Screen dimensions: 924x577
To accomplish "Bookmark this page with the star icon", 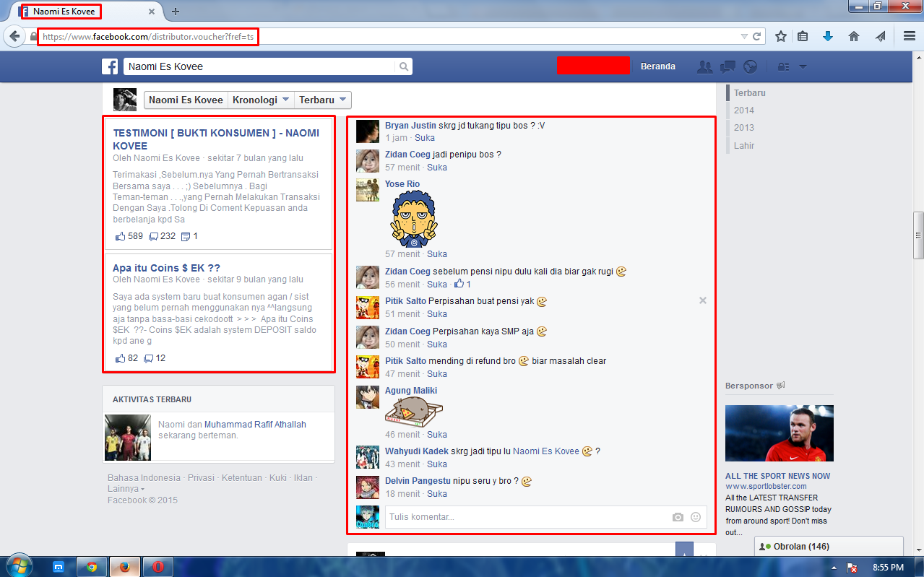I will click(781, 36).
